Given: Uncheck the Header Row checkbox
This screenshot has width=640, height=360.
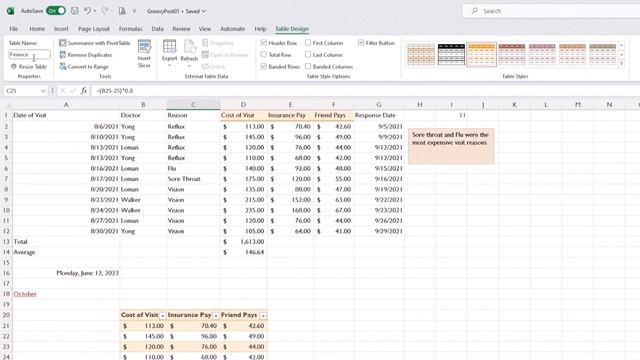Looking at the screenshot, I should 264,42.
